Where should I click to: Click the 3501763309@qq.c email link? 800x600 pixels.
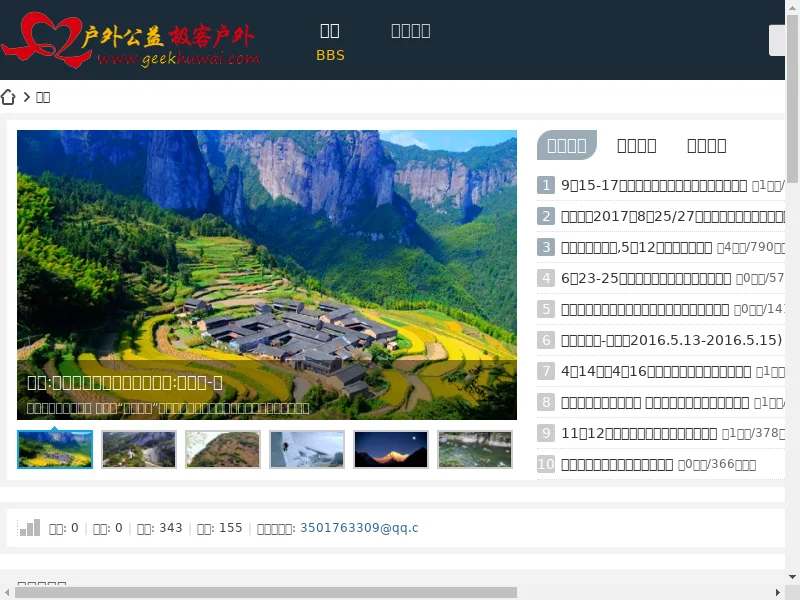point(359,528)
